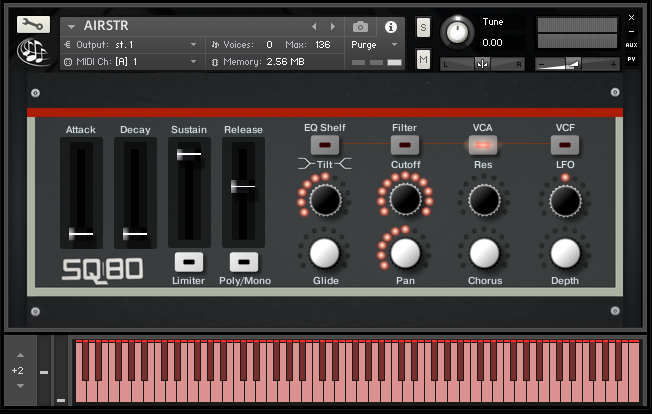Click the Tune knob
The width and height of the screenshot is (652, 414).
click(x=458, y=32)
